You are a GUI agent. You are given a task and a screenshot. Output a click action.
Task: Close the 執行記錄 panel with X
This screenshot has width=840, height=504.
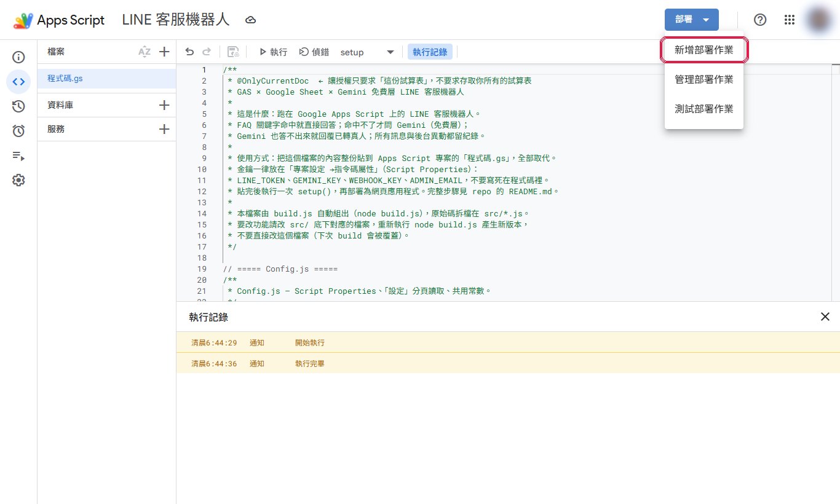click(825, 317)
